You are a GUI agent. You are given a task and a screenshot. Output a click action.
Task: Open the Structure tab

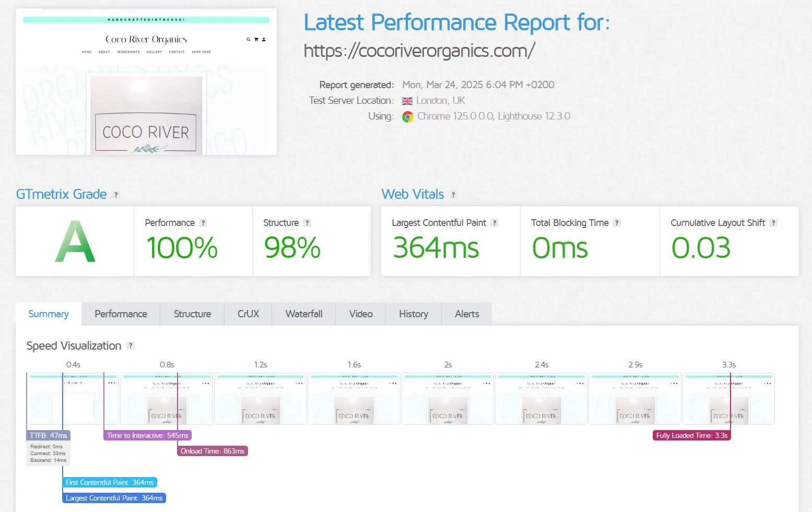[x=192, y=314]
